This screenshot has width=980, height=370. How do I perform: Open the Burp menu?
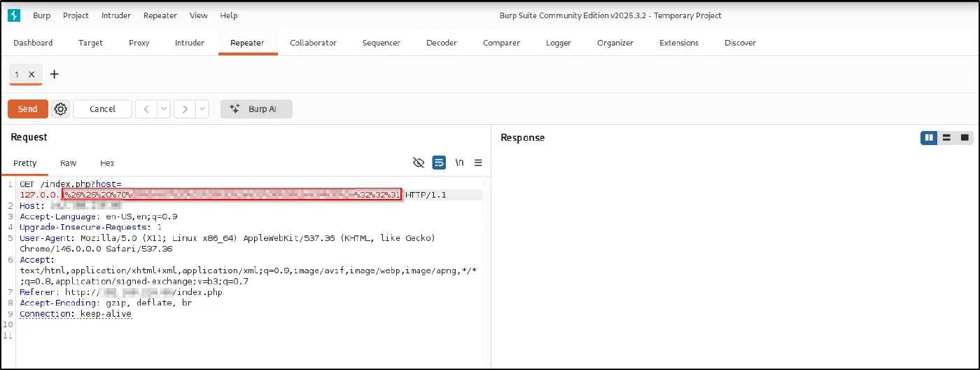tap(42, 15)
